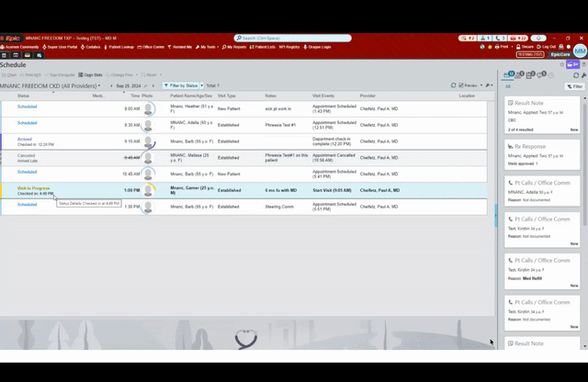Image resolution: width=588 pixels, height=382 pixels.
Task: Open the phone calls counter showing 3
Action: [x=500, y=38]
